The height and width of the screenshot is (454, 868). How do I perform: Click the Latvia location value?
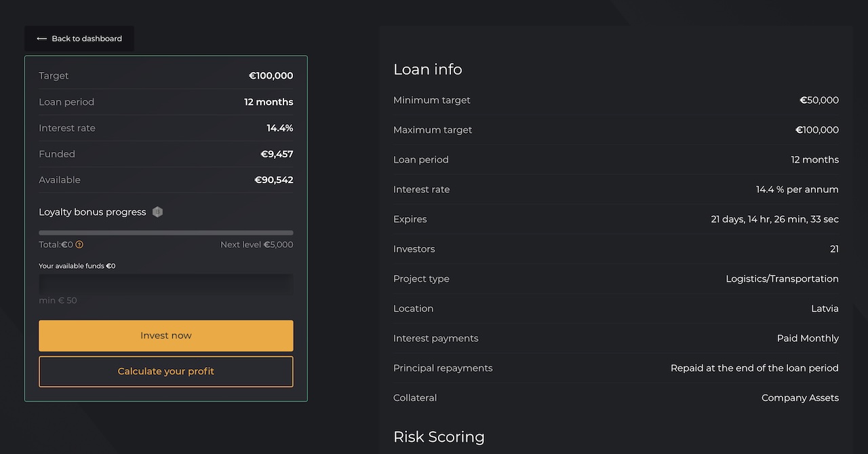point(825,309)
